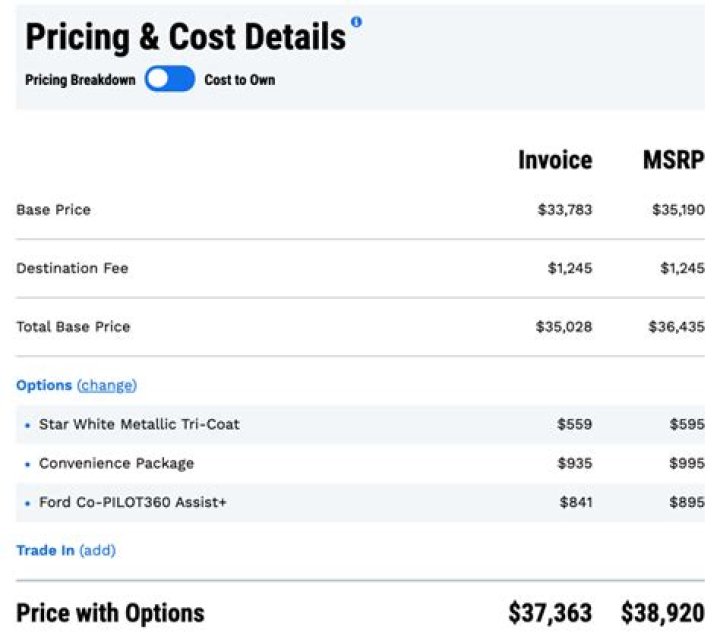The width and height of the screenshot is (720, 639).
Task: Click the info icon beside Pricing & Cost Details
Action: click(x=356, y=22)
